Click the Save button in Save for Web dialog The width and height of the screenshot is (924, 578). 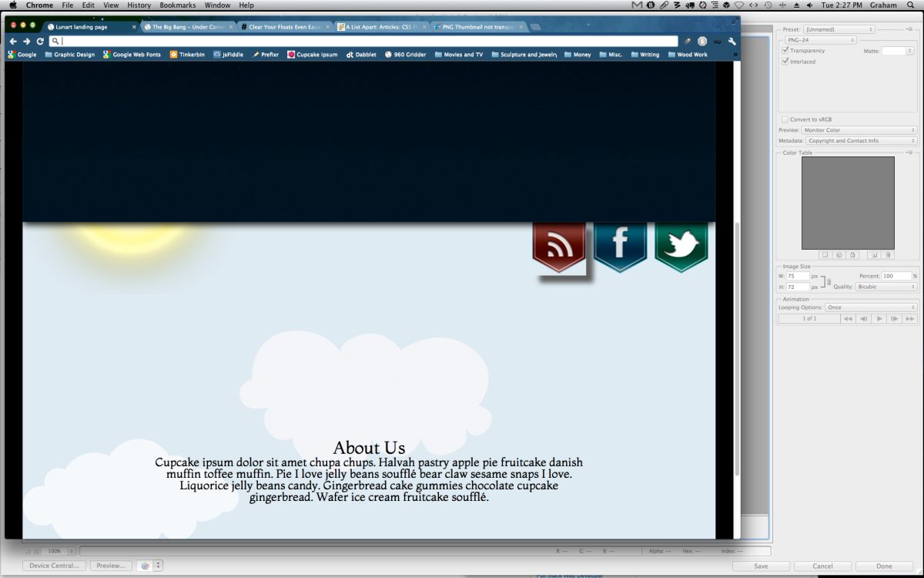click(x=761, y=566)
